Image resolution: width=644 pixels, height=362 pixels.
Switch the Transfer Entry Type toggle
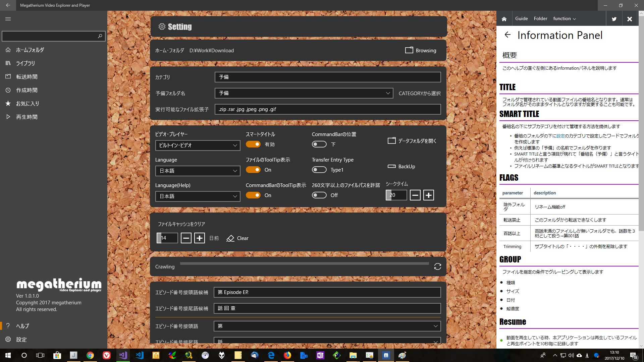click(x=319, y=170)
